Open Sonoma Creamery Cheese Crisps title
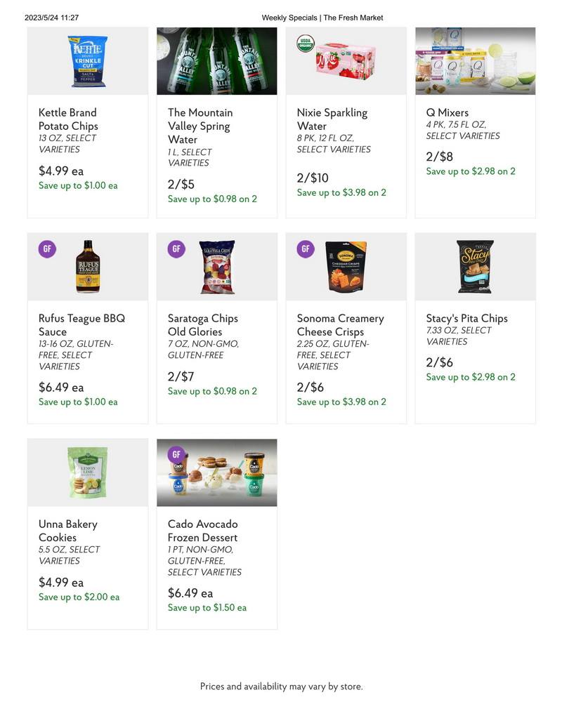Viewport: 562px width, 728px height. (341, 325)
